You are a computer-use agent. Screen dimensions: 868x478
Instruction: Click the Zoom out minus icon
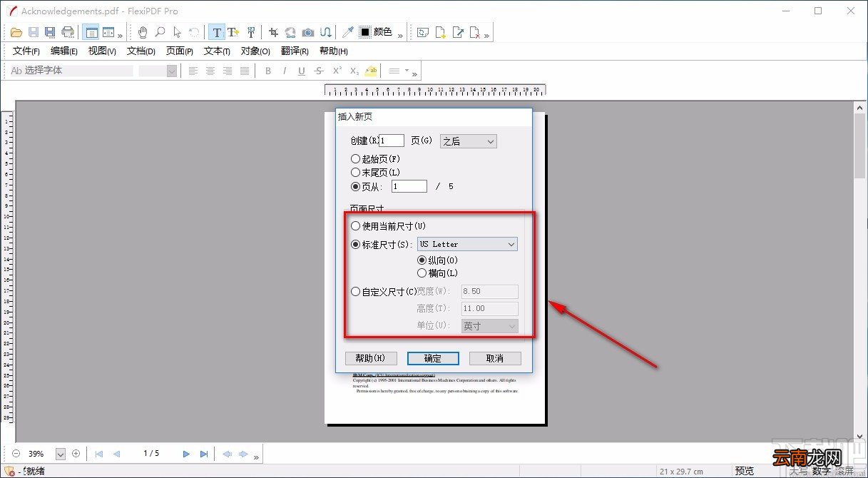pos(17,453)
